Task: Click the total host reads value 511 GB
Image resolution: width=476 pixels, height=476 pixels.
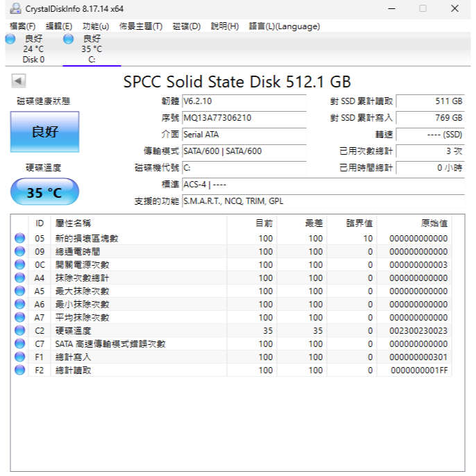Action: [x=430, y=101]
